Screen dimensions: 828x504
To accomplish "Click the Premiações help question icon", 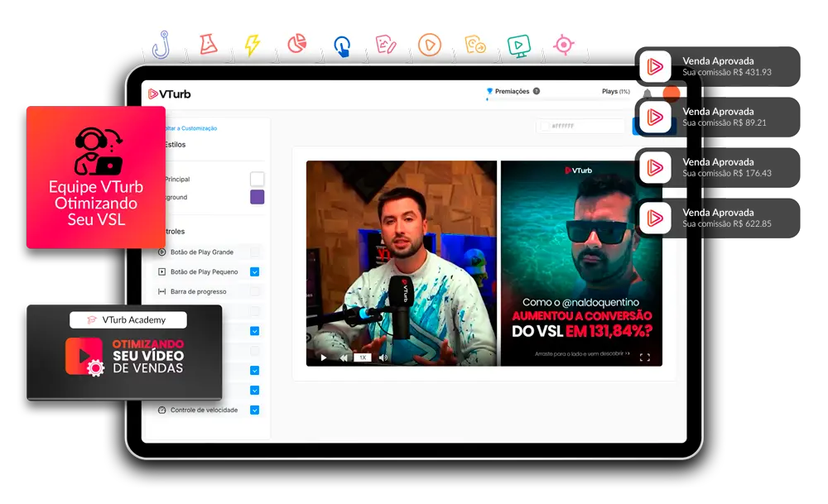I will [x=537, y=91].
